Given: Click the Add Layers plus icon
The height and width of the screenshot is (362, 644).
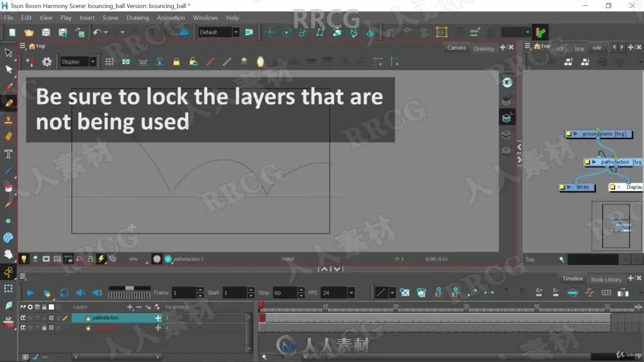Looking at the screenshot, I should pos(130,307).
